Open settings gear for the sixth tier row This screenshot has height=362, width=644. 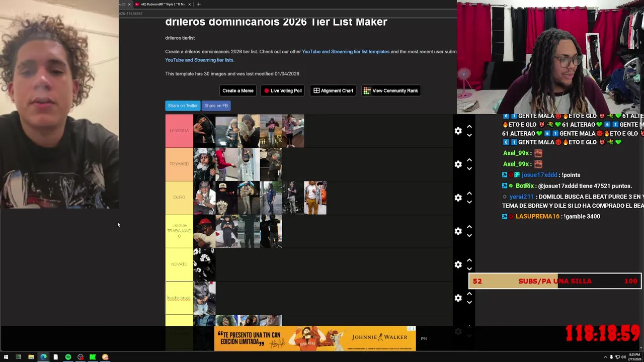(458, 298)
